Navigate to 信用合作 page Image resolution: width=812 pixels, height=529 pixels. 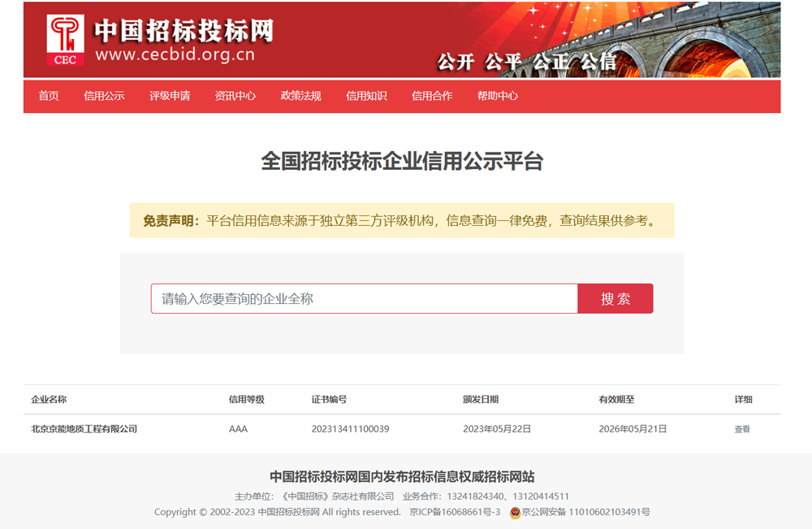point(432,96)
